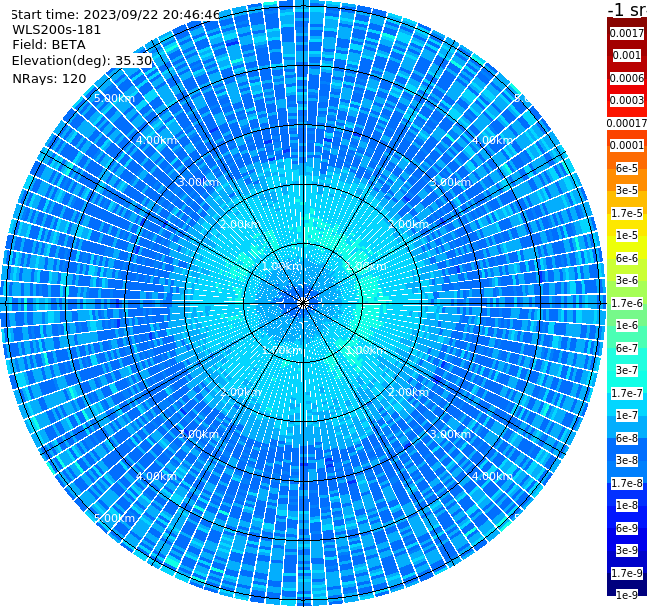Viewport: 647px width, 607px height.
Task: Click the 0.0001 colorbar level
Action: tap(627, 145)
